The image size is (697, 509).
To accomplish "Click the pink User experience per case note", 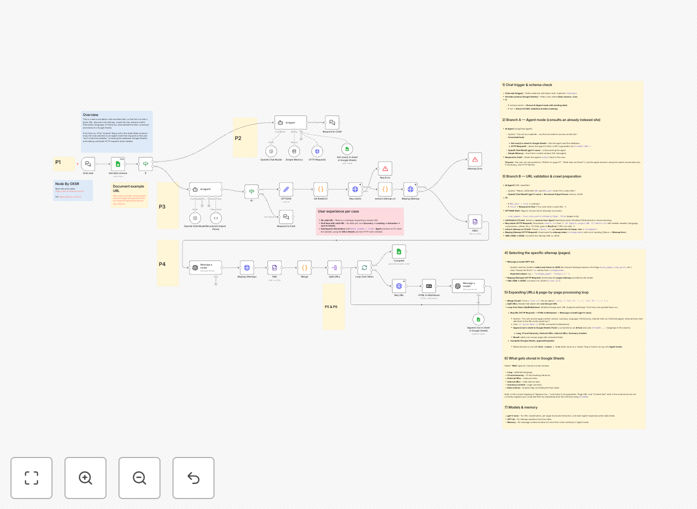I will (360, 221).
